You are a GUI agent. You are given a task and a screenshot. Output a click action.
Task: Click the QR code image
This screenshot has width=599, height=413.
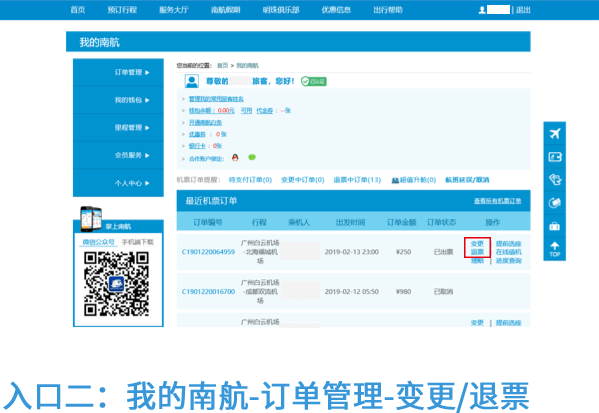(x=117, y=284)
